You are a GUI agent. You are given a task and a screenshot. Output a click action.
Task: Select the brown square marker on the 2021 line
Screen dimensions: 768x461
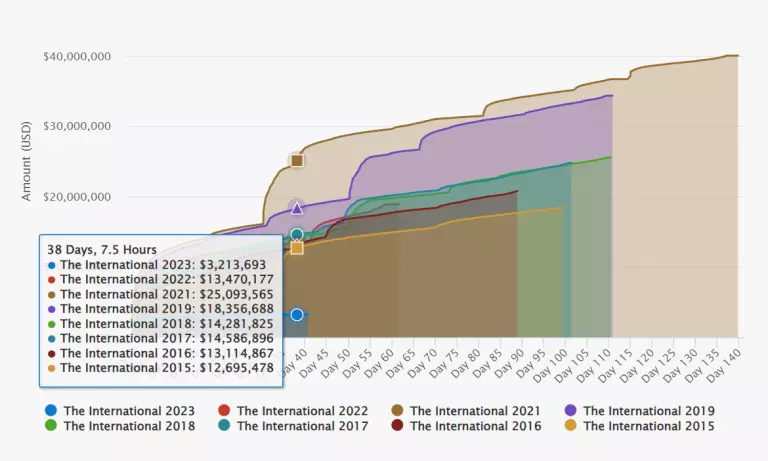pos(297,160)
